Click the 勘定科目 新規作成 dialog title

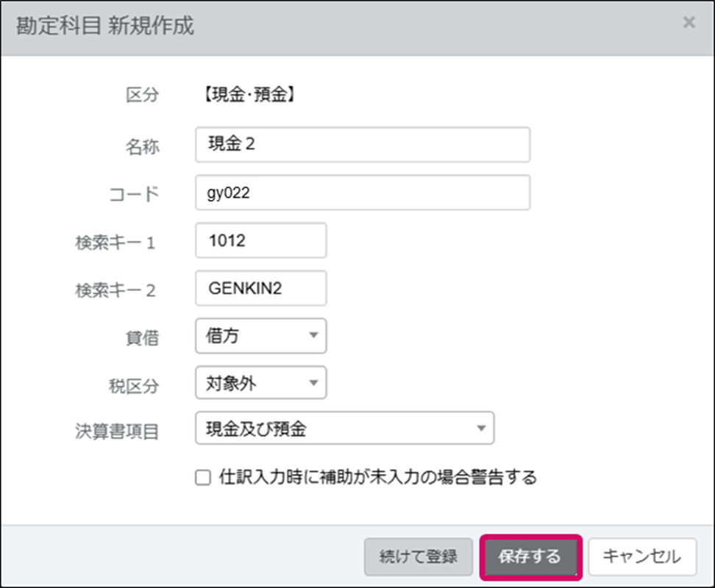(104, 26)
